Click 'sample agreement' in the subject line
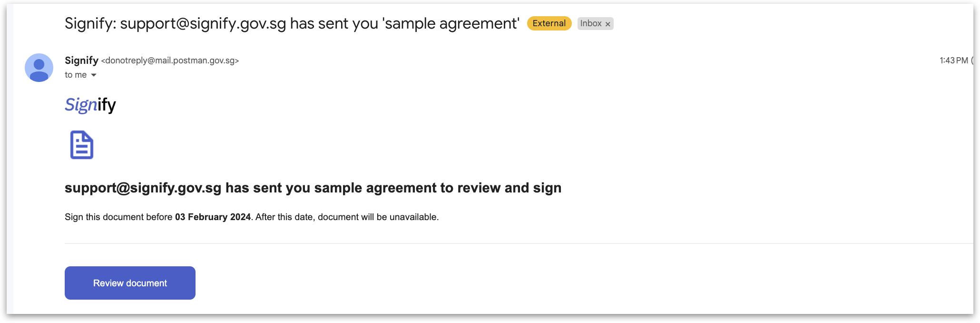The image size is (980, 323). pos(451,23)
